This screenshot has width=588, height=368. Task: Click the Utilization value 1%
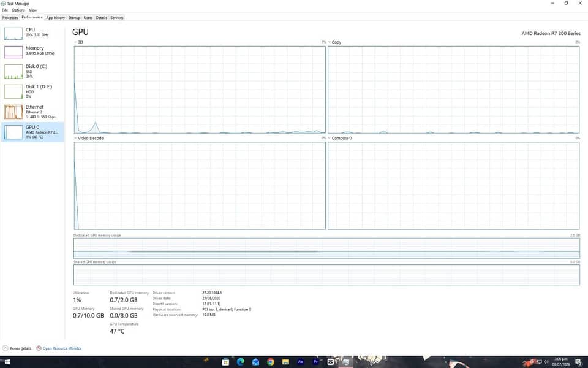click(77, 300)
